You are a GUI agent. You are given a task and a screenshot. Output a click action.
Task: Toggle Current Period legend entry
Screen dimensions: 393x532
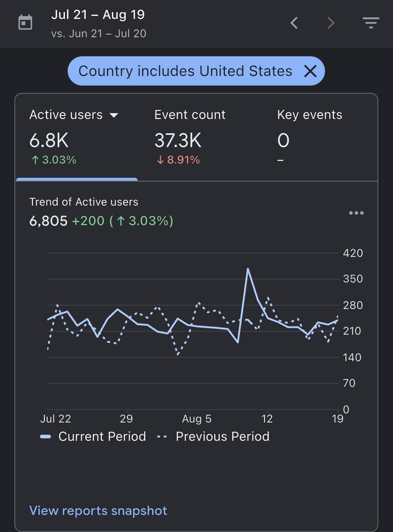[93, 437]
